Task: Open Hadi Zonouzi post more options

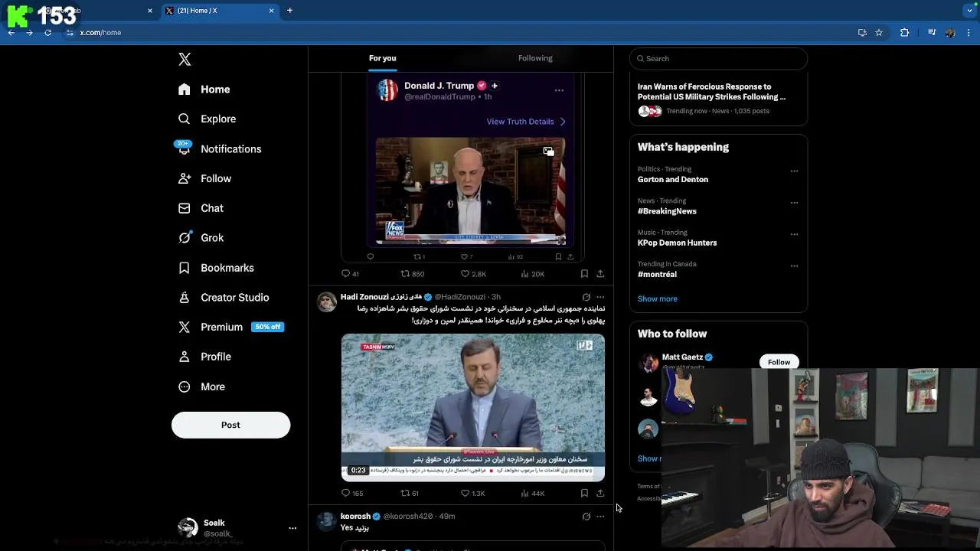Action: [600, 297]
